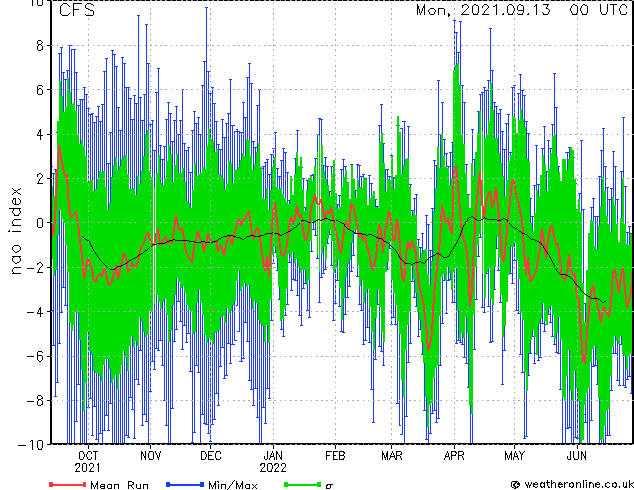Click the y-axis value -10

[31, 444]
